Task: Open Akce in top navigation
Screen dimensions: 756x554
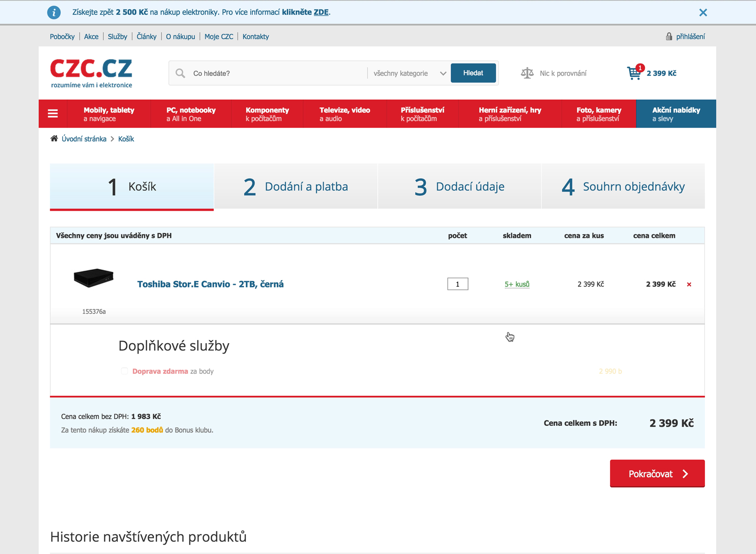Action: [x=91, y=37]
